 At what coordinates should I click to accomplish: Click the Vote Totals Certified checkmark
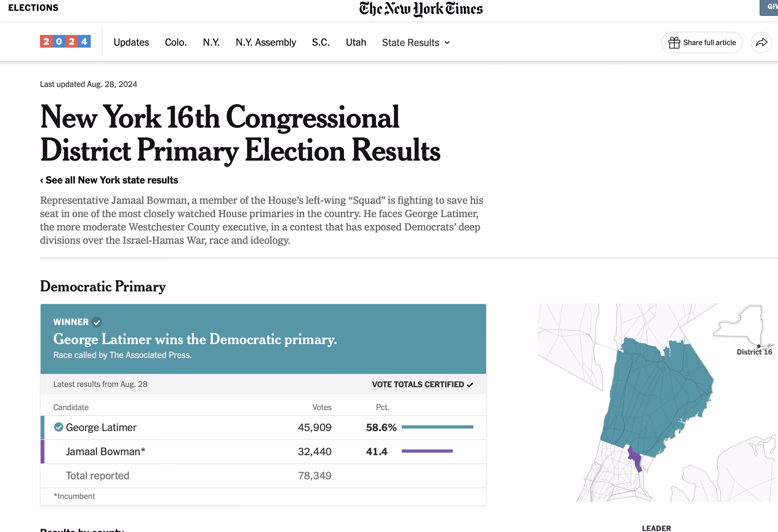tap(470, 385)
